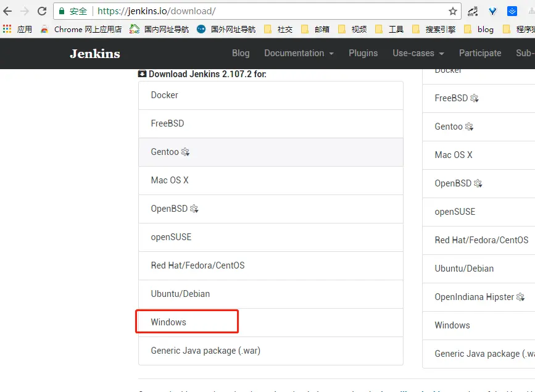Image resolution: width=535 pixels, height=392 pixels.
Task: Click the padlock security icon in address bar
Action: click(61, 10)
